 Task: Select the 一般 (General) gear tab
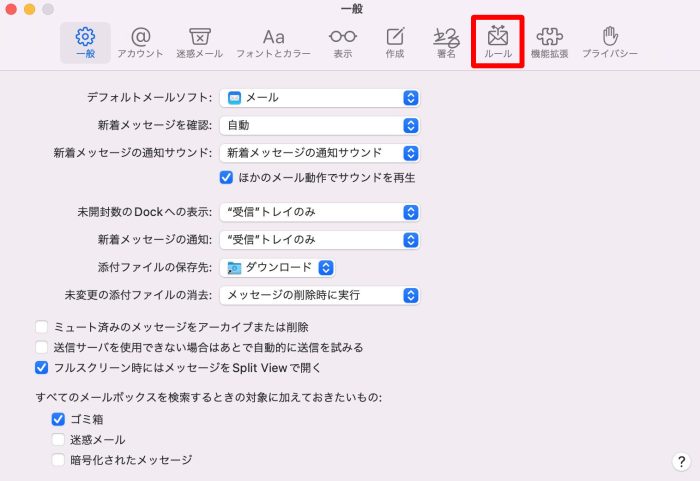[86, 43]
